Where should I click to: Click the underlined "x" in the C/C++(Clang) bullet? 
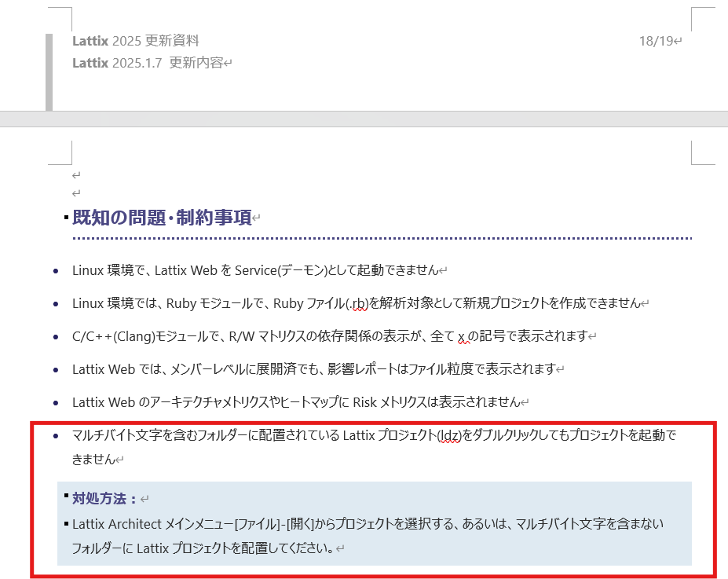pyautogui.click(x=463, y=336)
